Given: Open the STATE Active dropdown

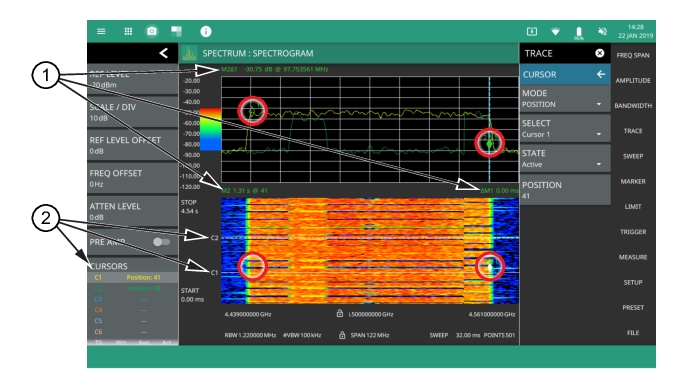Looking at the screenshot, I should (x=565, y=158).
